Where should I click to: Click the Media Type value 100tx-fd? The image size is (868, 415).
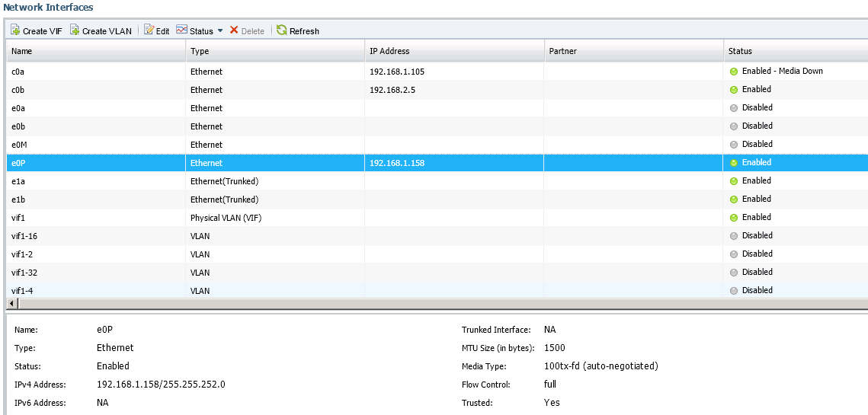601,366
